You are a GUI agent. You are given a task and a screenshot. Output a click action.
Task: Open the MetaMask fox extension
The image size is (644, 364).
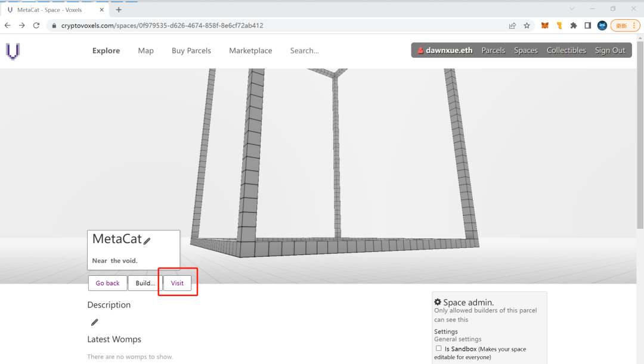pyautogui.click(x=544, y=26)
